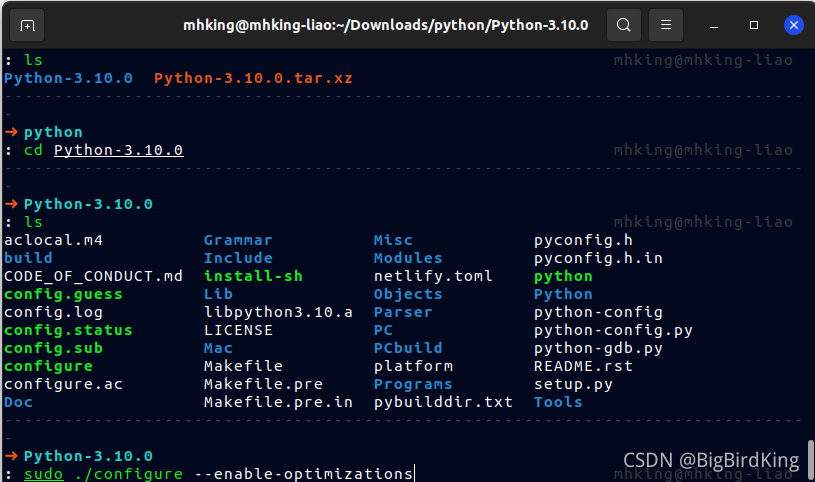Click the blue Python-3.10.0 directory in the first ls output
The height and width of the screenshot is (482, 815).
point(68,78)
